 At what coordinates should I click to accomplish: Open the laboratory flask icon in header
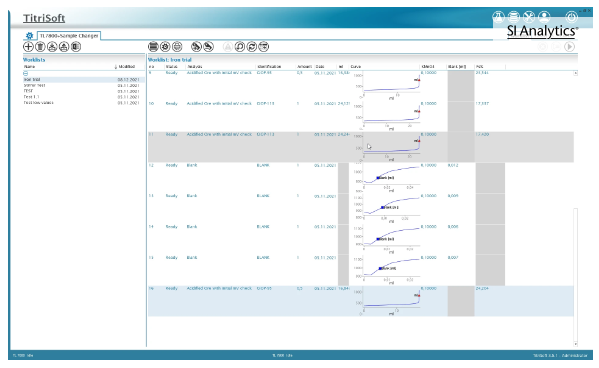[x=498, y=17]
